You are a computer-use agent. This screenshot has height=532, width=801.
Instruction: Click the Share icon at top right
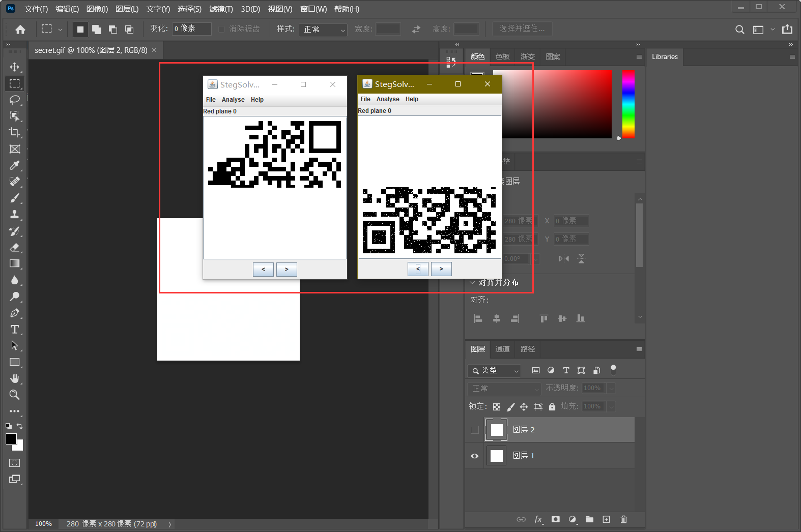[787, 29]
